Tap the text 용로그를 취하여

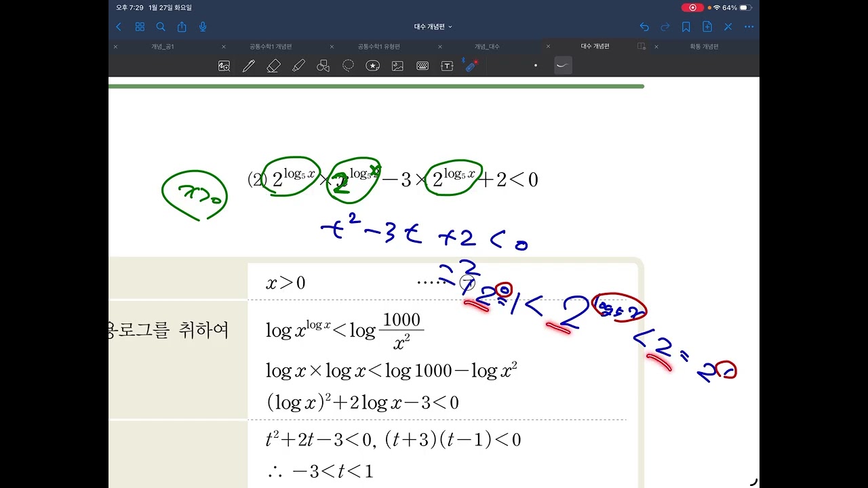point(169,331)
